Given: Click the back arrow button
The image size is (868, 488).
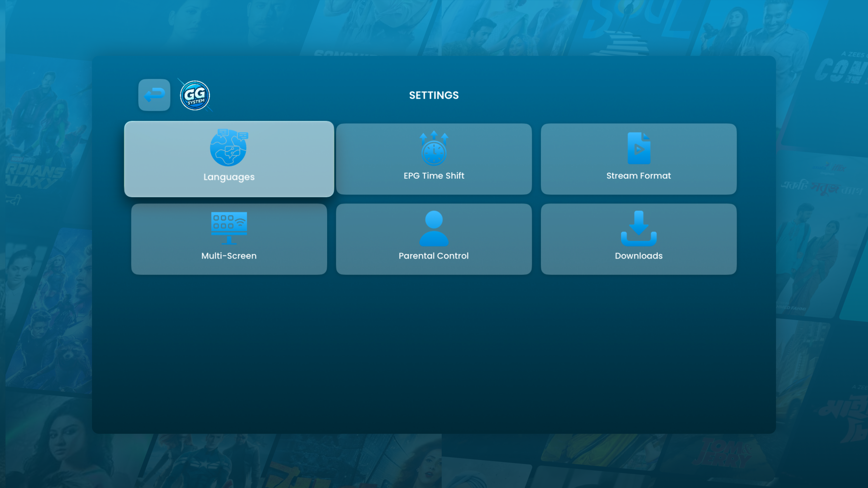Looking at the screenshot, I should 154,95.
